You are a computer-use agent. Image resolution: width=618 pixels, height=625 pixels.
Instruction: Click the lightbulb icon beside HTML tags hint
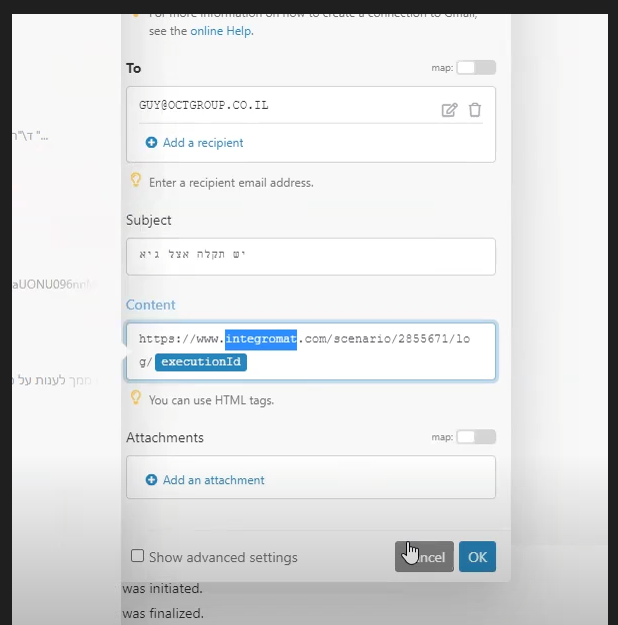click(136, 398)
